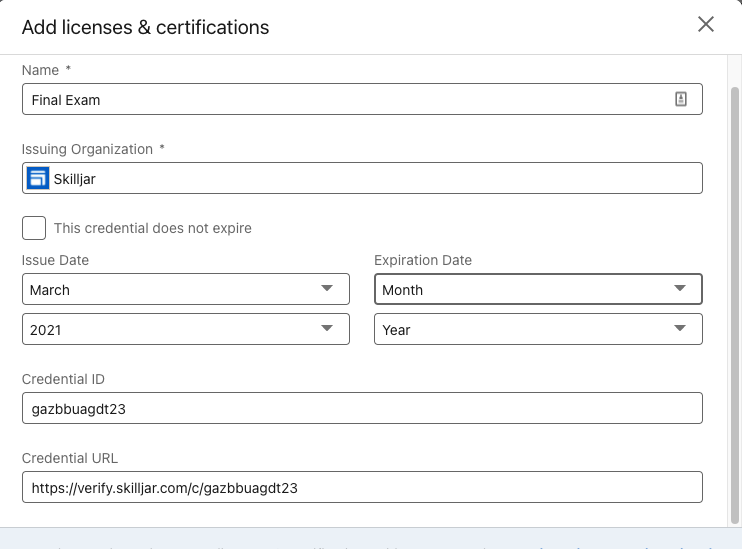Click the autofill card icon in Name field
This screenshot has width=742, height=549.
[x=681, y=99]
